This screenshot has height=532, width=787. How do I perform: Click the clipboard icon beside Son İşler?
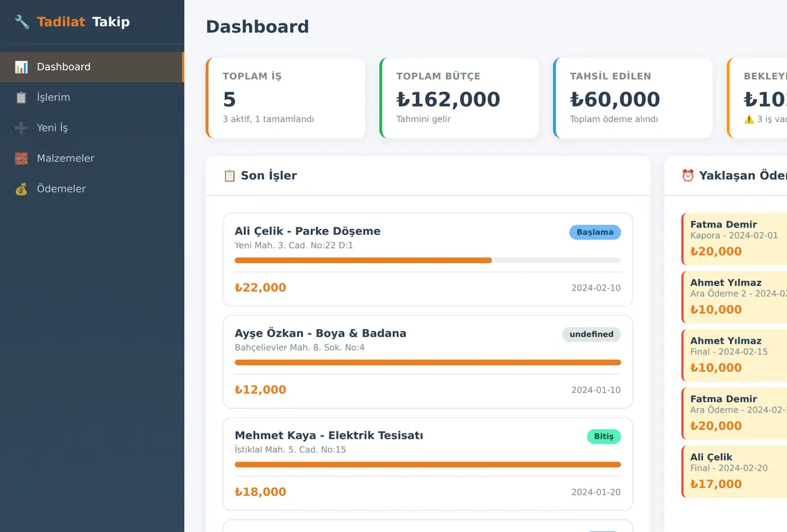tap(230, 175)
